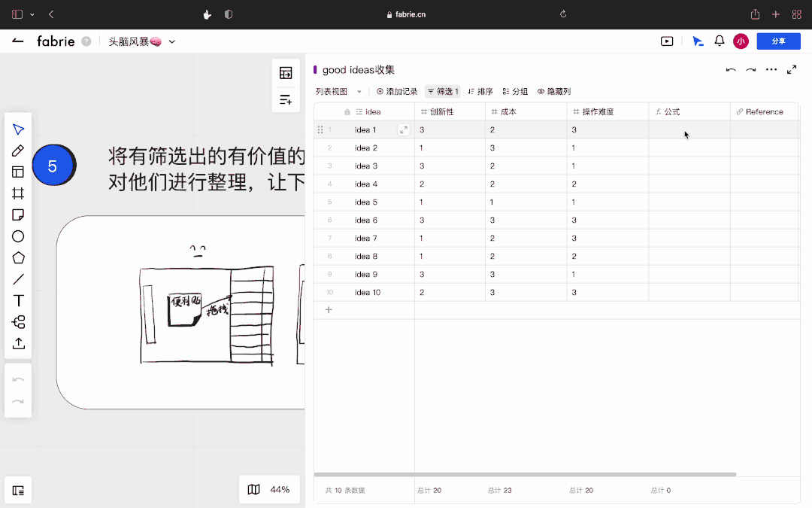812x508 pixels.
Task: Open a new browser tab
Action: click(775, 14)
